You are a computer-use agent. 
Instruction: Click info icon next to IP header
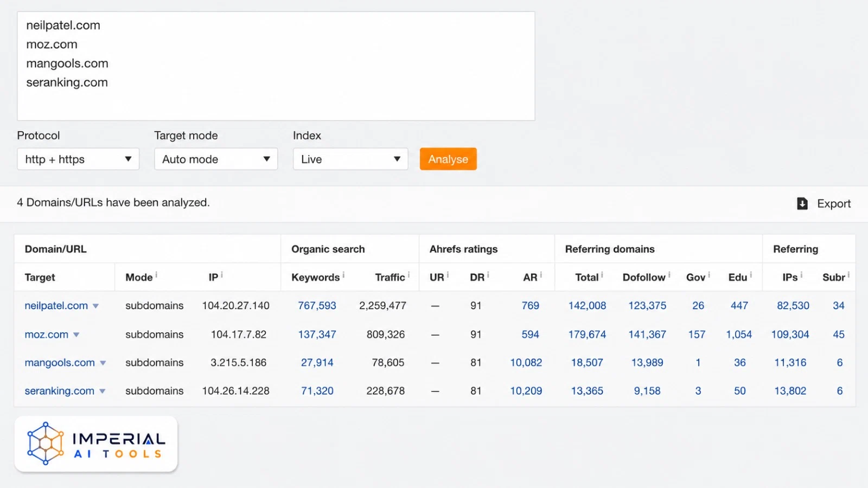pyautogui.click(x=221, y=274)
